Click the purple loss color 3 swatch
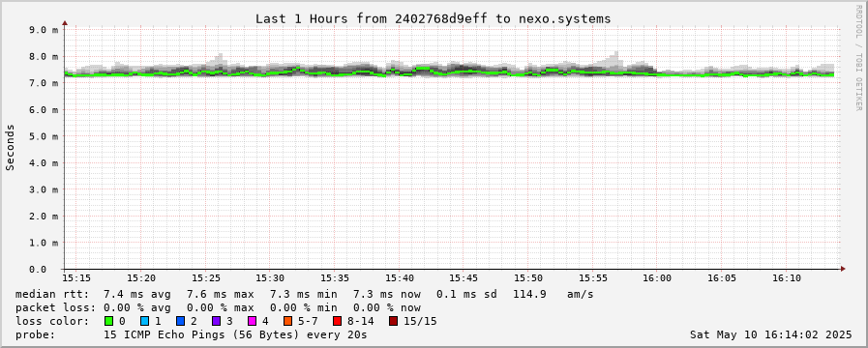The width and height of the screenshot is (868, 348). [x=216, y=321]
